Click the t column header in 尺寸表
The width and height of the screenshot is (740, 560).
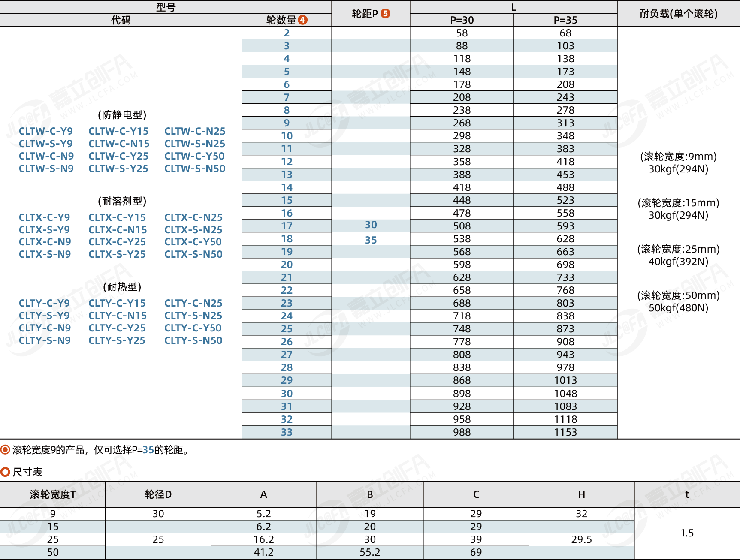click(x=687, y=494)
